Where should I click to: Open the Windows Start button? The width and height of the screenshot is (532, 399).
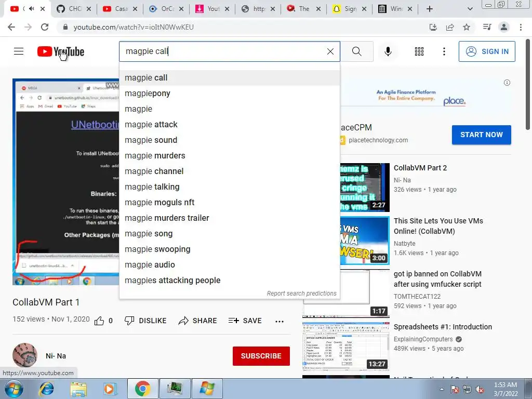14,389
